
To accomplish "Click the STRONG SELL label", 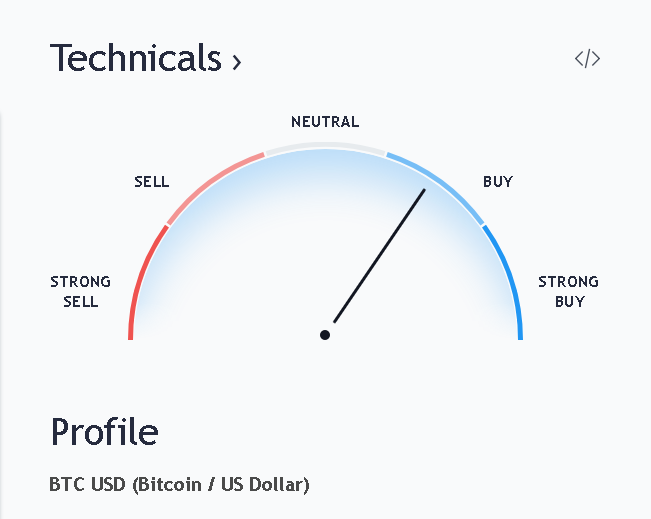I will (x=80, y=291).
